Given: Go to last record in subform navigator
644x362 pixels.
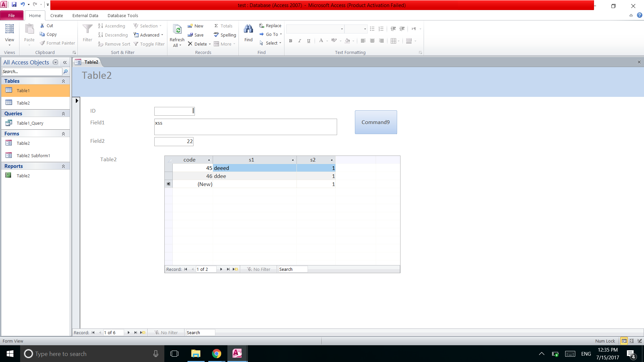Looking at the screenshot, I should (x=228, y=269).
